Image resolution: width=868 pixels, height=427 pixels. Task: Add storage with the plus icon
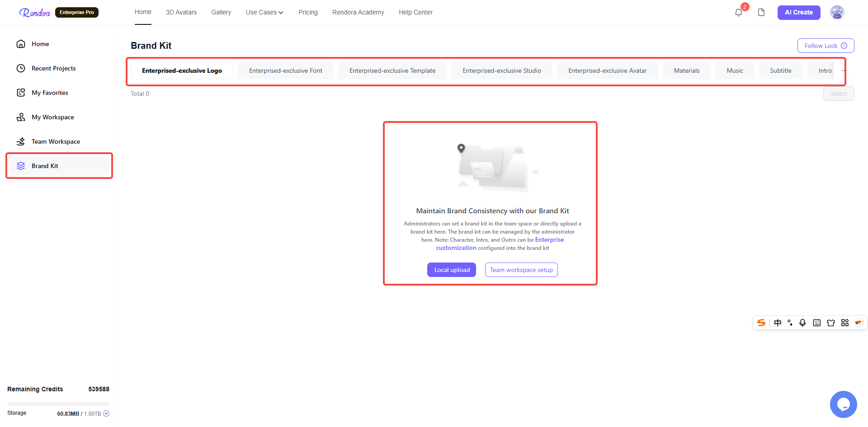106,413
